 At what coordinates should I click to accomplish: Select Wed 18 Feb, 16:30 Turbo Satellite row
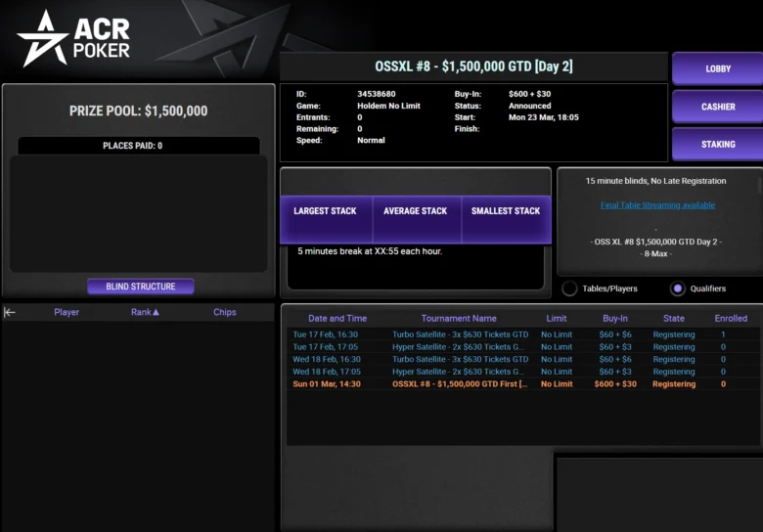tap(523, 359)
